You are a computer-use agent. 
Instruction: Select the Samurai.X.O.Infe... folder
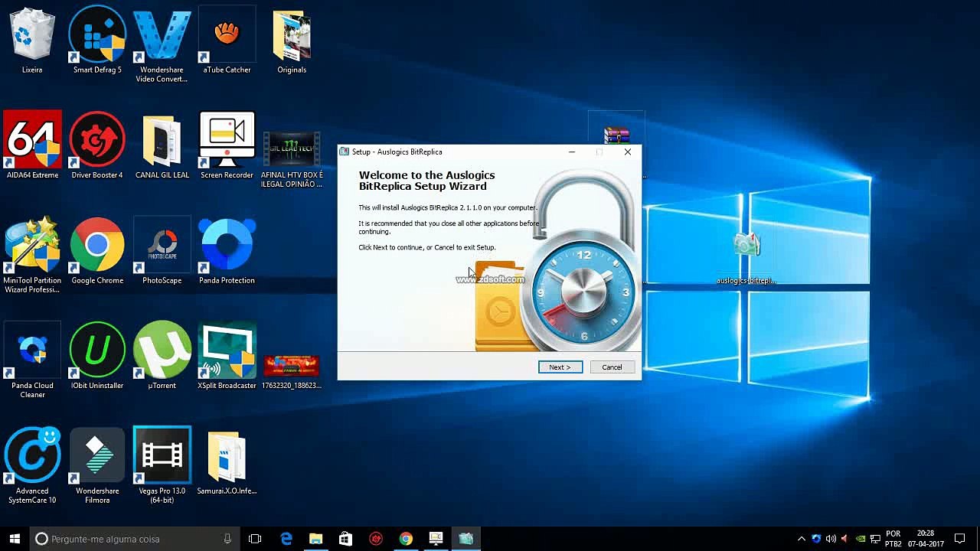pyautogui.click(x=227, y=462)
